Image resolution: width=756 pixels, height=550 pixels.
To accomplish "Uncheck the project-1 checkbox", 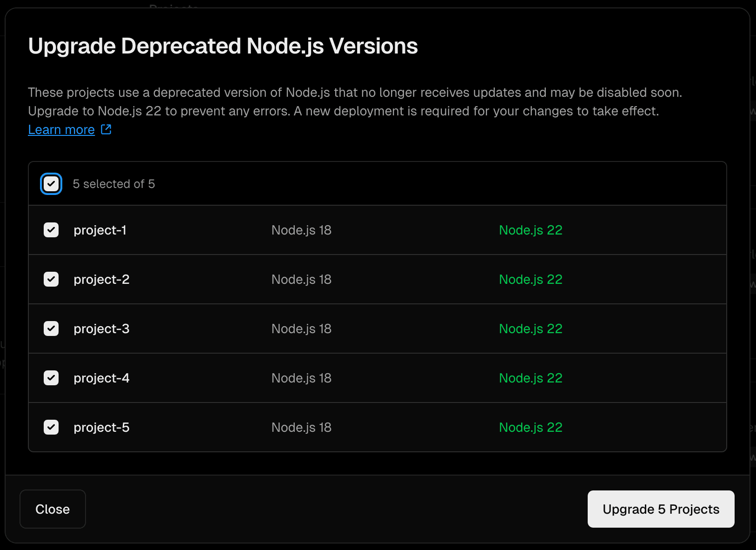I will 51,230.
